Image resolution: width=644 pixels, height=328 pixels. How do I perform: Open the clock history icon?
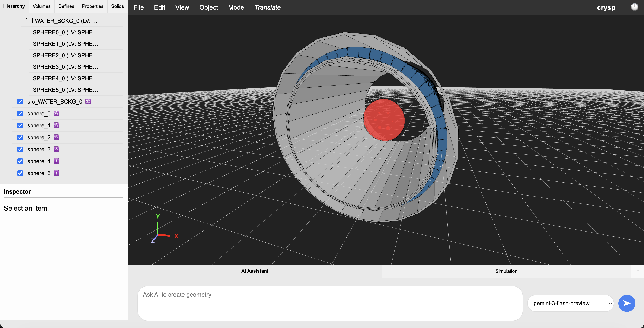(x=634, y=7)
